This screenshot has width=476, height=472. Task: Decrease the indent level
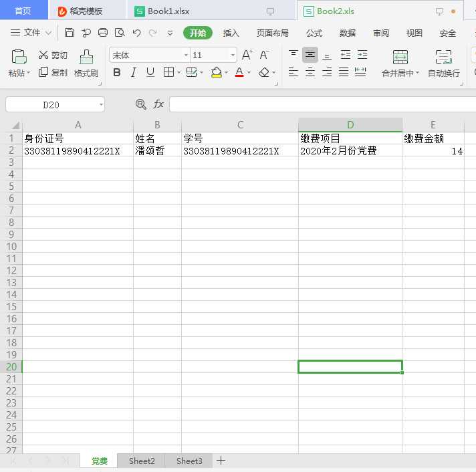(346, 55)
